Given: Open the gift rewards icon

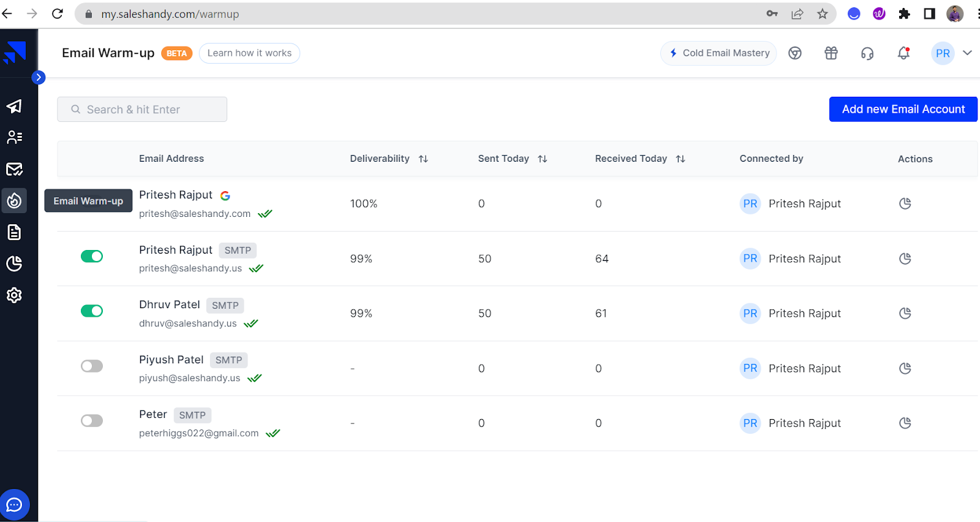Looking at the screenshot, I should (831, 53).
